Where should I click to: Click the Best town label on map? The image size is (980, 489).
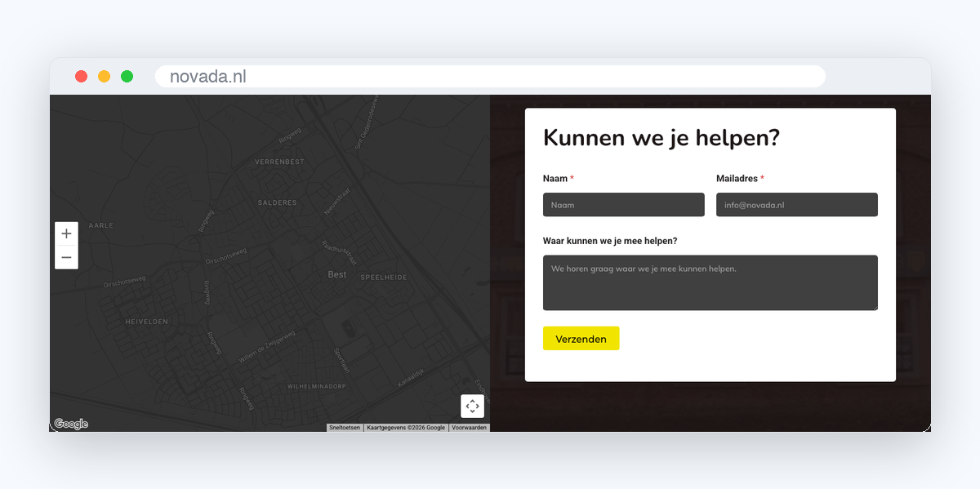(337, 275)
